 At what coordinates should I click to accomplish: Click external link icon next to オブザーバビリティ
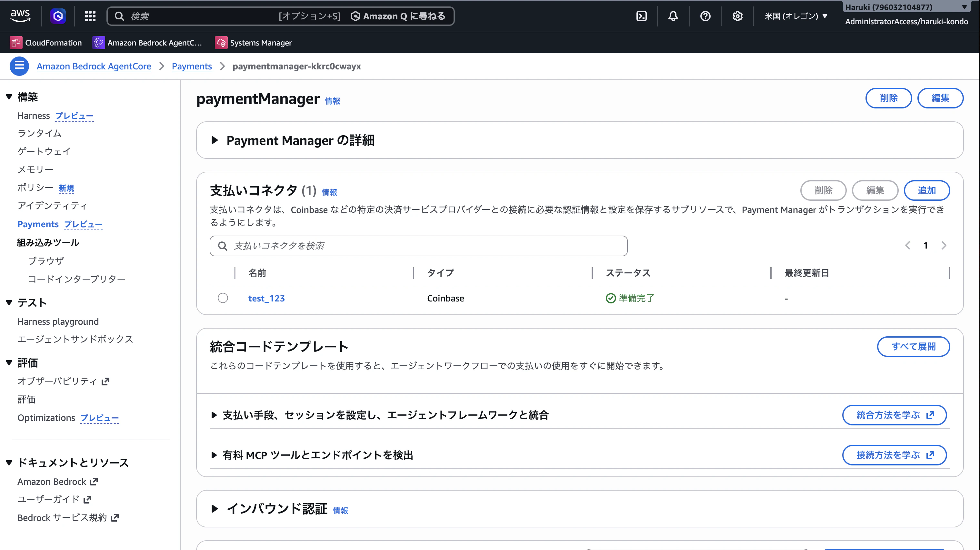click(105, 381)
